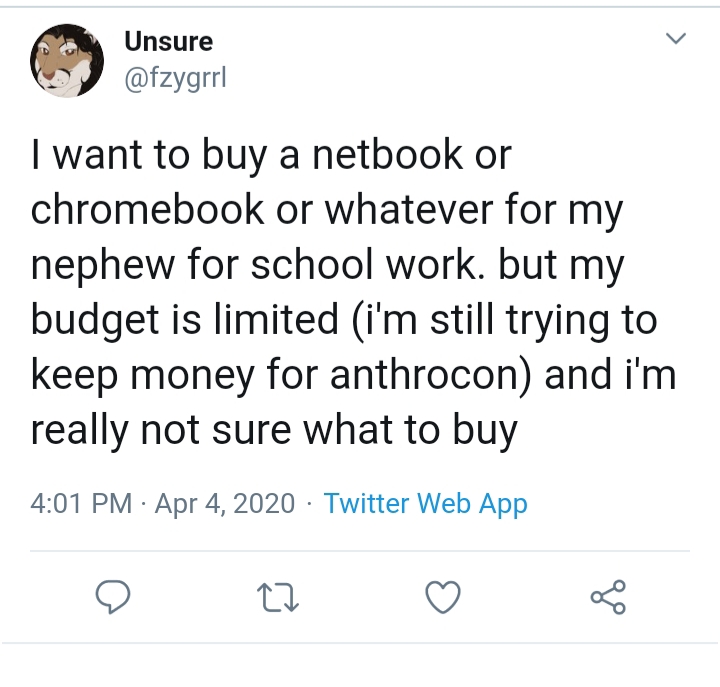The image size is (720, 687).
Task: Open the share icon for this tweet
Action: click(608, 597)
